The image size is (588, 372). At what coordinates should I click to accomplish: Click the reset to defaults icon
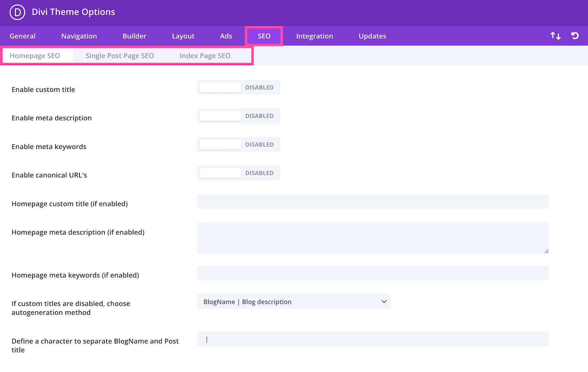(x=575, y=36)
